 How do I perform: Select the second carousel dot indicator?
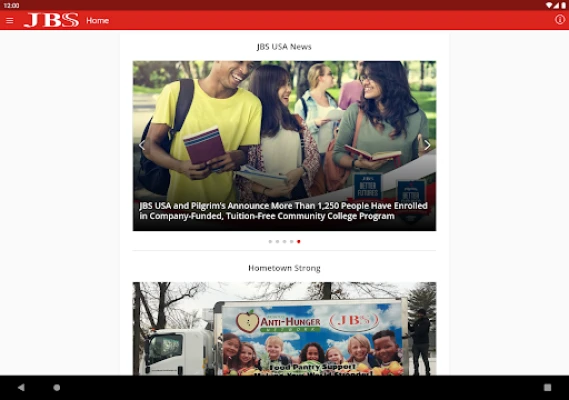pyautogui.click(x=277, y=241)
